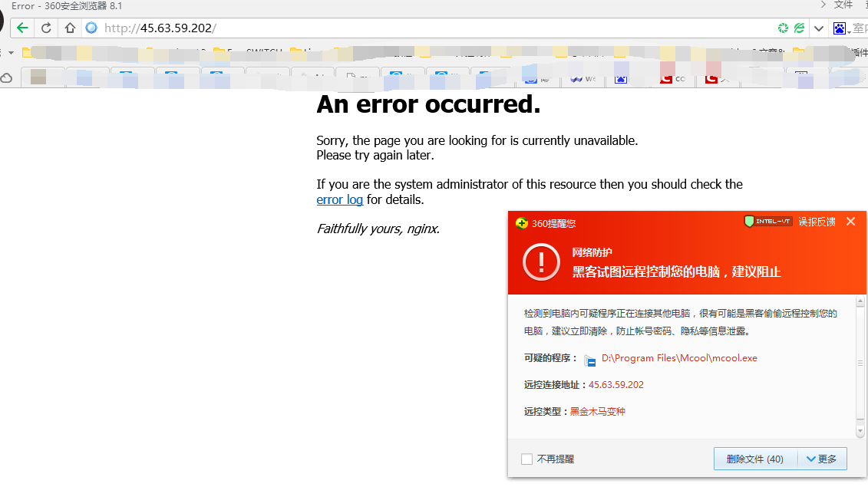
Task: Click the URL address field showing 45.63.59.202
Action: (x=384, y=28)
